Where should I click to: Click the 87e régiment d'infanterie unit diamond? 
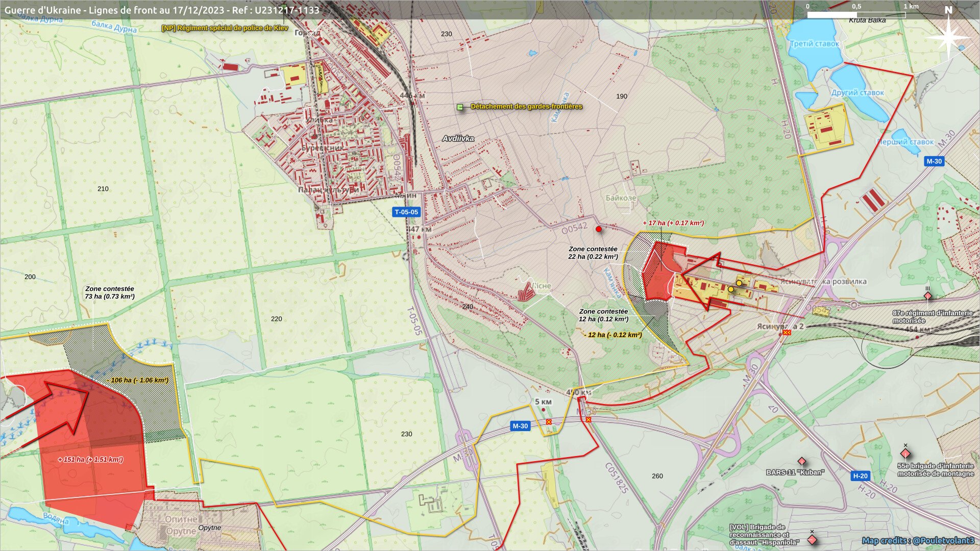click(927, 296)
